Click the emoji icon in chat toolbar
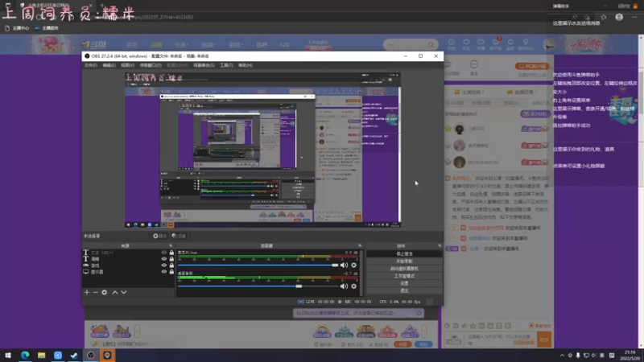Screen dimensions: 644x362 pyautogui.click(x=448, y=326)
